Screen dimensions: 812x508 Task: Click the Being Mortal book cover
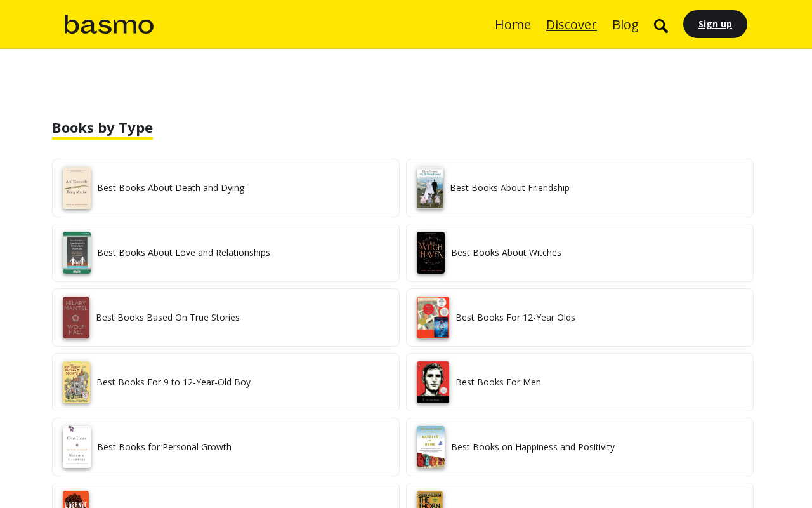[x=77, y=188]
